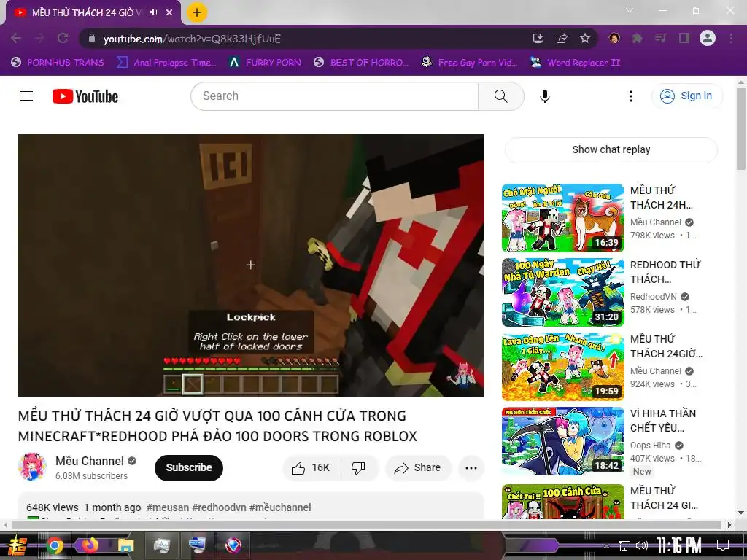Click the search magnifier button
The width and height of the screenshot is (747, 560).
point(500,96)
